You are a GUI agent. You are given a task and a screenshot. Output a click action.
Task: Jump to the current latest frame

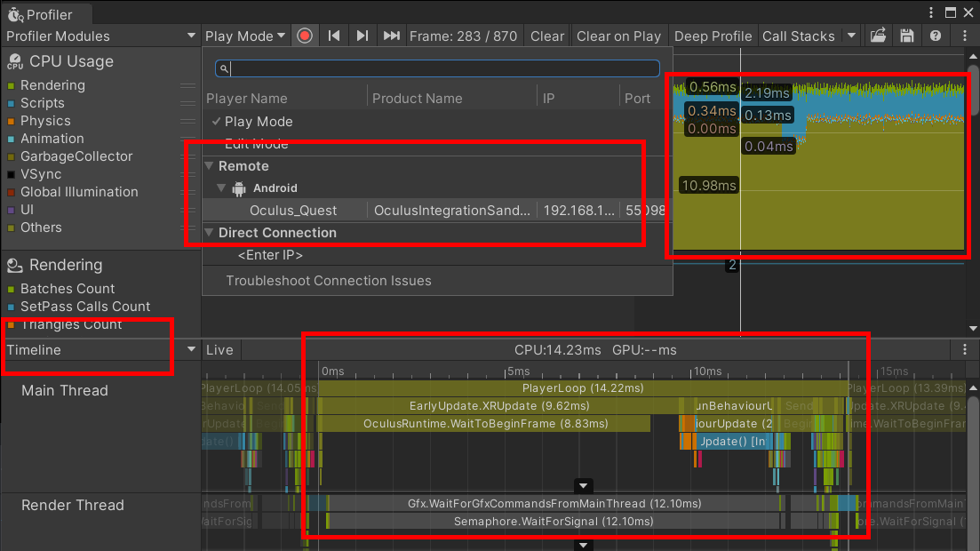[x=391, y=36]
